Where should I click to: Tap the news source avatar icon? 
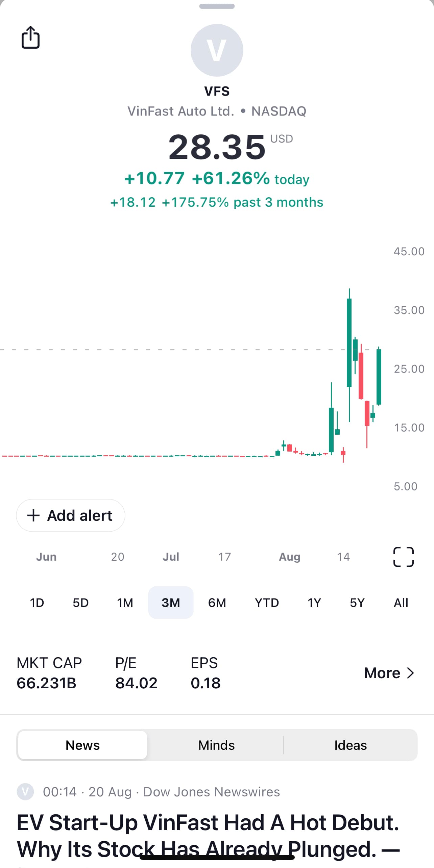pos(25,791)
